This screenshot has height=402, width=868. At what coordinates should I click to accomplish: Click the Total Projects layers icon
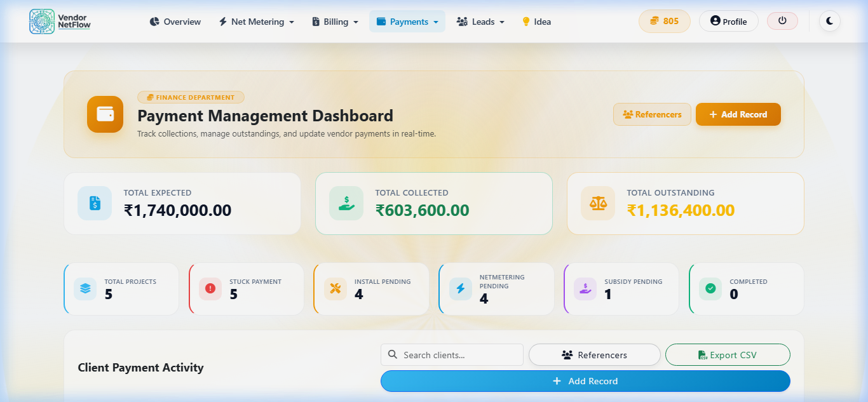point(85,288)
